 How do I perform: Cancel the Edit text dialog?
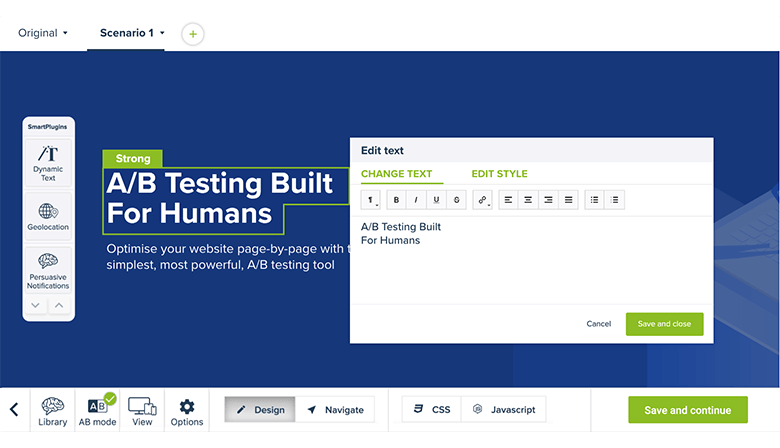pyautogui.click(x=598, y=324)
